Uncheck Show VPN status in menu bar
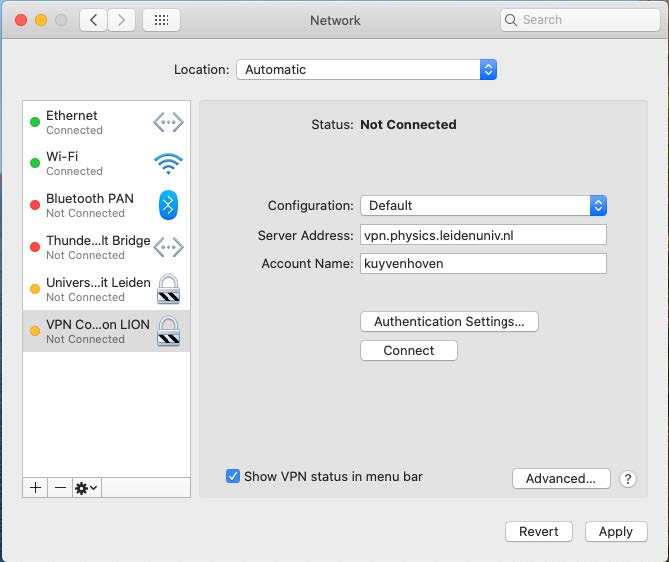This screenshot has height=562, width=669. [x=233, y=477]
